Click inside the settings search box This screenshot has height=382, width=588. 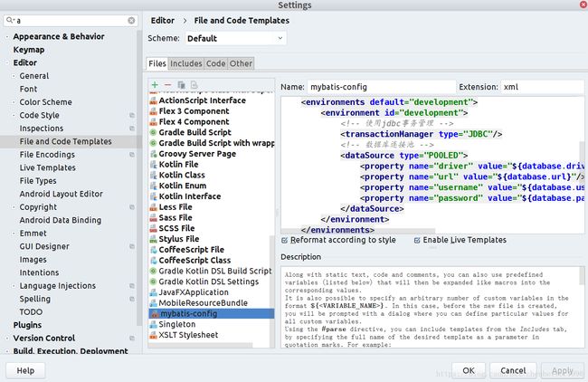[71, 20]
